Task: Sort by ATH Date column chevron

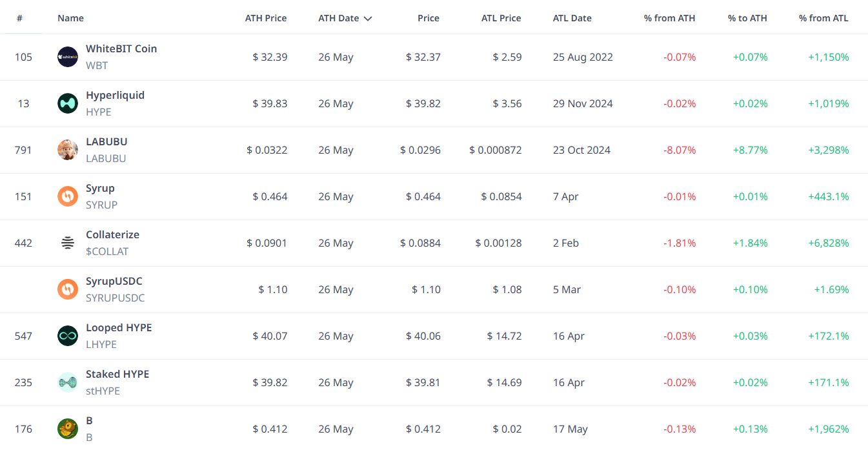Action: click(368, 19)
